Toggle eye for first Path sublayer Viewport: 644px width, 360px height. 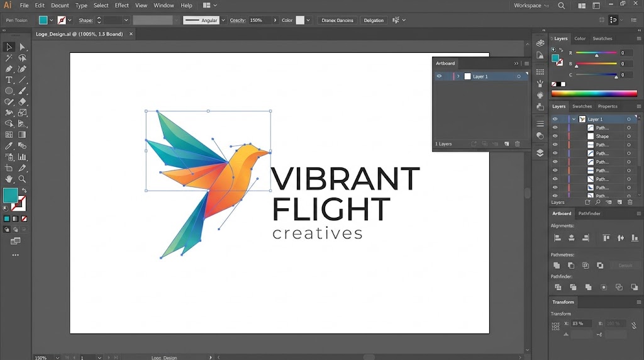coord(555,128)
